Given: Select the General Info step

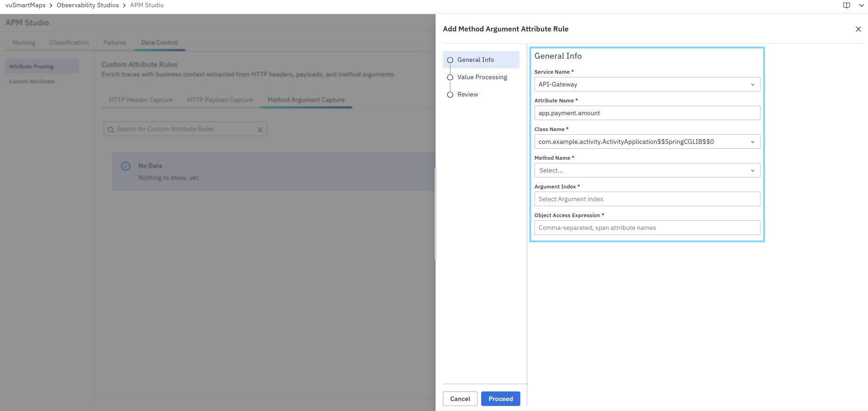Looking at the screenshot, I should [481, 60].
